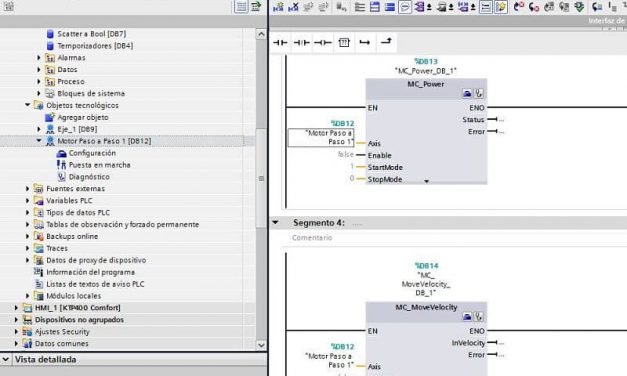Select Dispositivos no agrupados item

79,320
